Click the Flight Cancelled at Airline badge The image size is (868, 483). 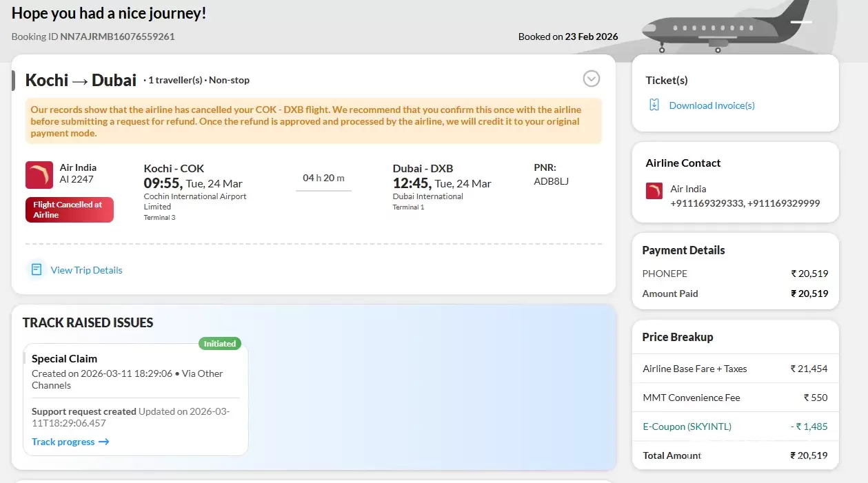click(x=69, y=209)
